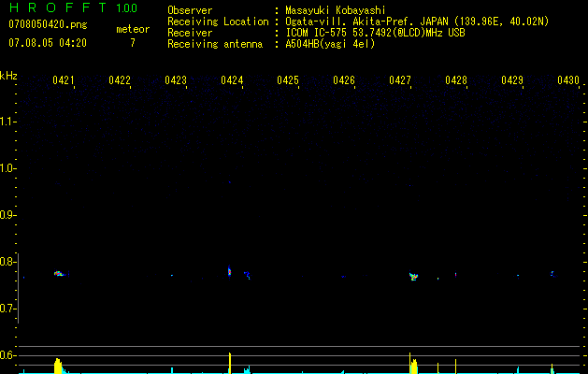
Task: Click the kHz axis unit label
Action: point(8,76)
